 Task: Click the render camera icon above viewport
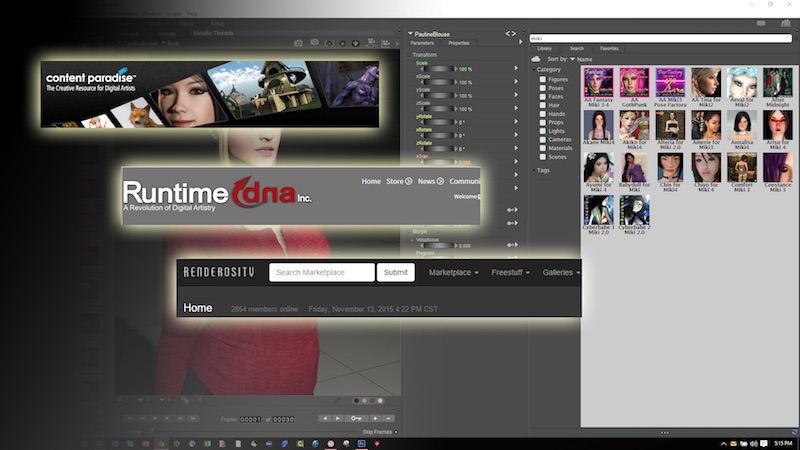coord(298,43)
